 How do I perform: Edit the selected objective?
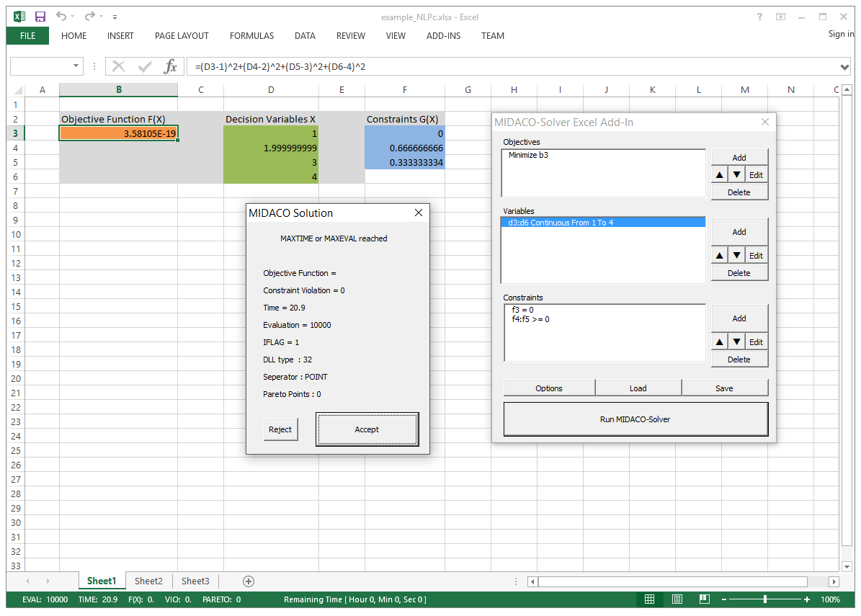[756, 175]
